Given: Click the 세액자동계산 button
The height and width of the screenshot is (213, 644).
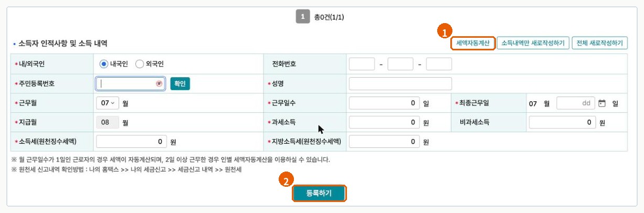Looking at the screenshot, I should point(473,43).
